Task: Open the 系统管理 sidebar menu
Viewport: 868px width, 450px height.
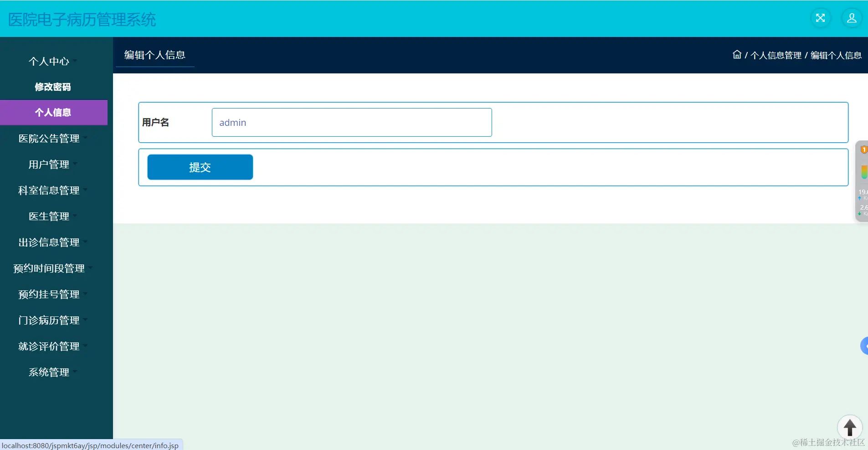Action: (x=53, y=372)
